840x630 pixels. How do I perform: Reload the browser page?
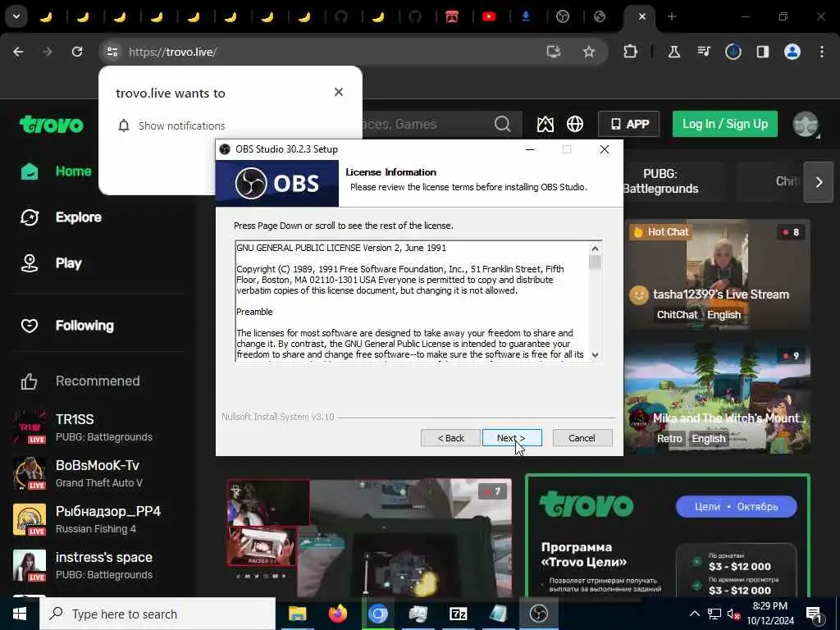pos(77,52)
